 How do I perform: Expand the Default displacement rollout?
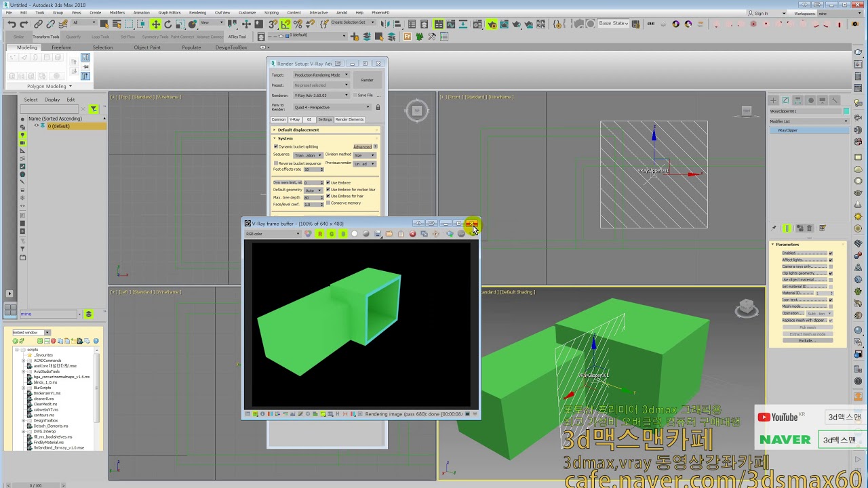pyautogui.click(x=326, y=129)
